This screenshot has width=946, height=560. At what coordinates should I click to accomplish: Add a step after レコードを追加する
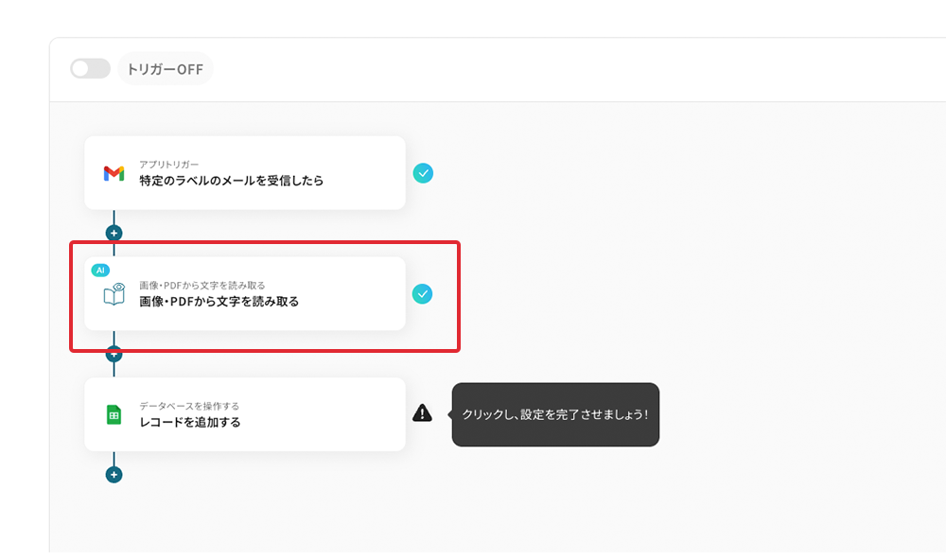(x=114, y=475)
